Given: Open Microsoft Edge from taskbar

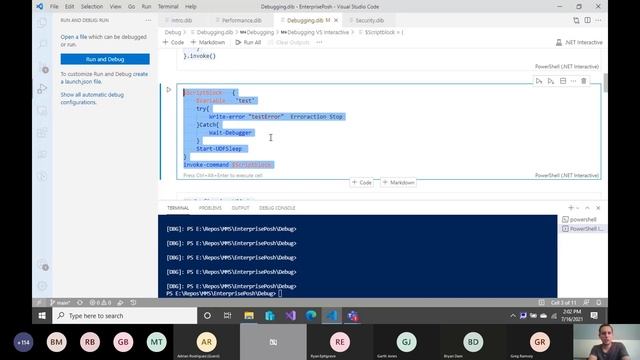Looking at the screenshot, I should (311, 316).
